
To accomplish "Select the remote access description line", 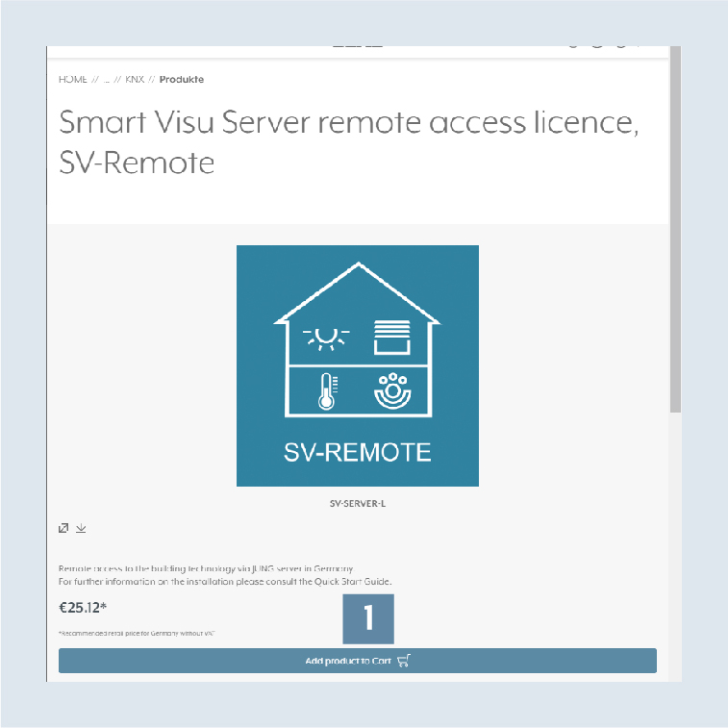I will click(x=206, y=568).
